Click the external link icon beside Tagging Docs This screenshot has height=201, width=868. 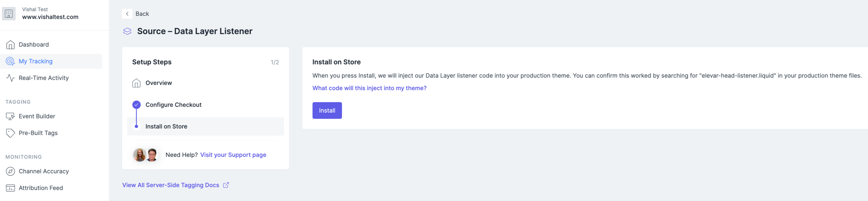coord(226,185)
